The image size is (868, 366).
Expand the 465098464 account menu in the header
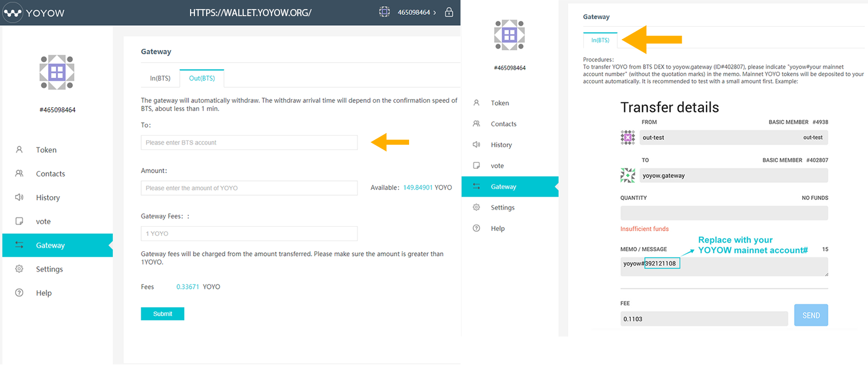click(x=417, y=12)
